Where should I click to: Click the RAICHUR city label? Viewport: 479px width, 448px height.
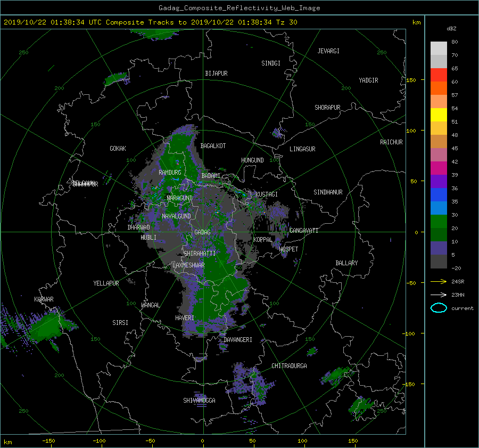point(391,142)
